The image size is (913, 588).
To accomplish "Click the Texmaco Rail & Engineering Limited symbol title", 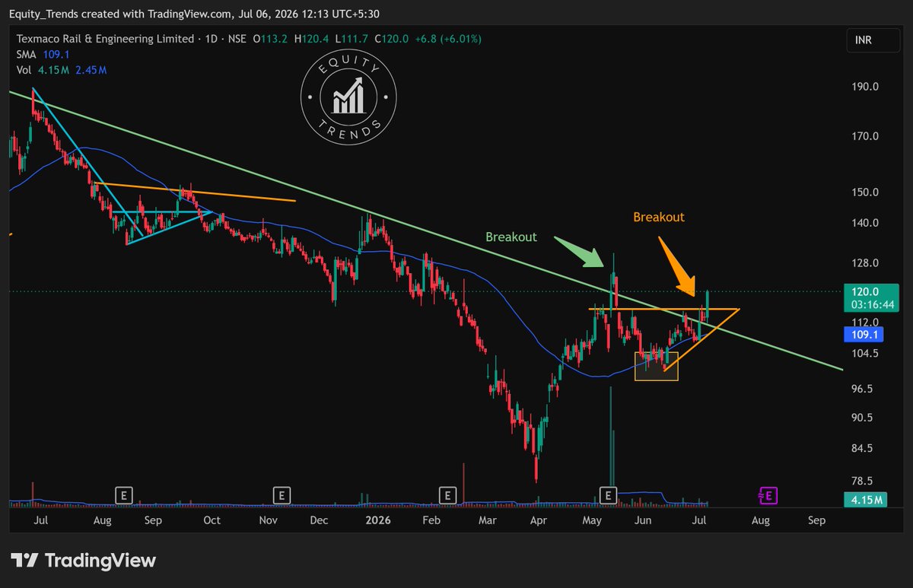I will tap(105, 39).
